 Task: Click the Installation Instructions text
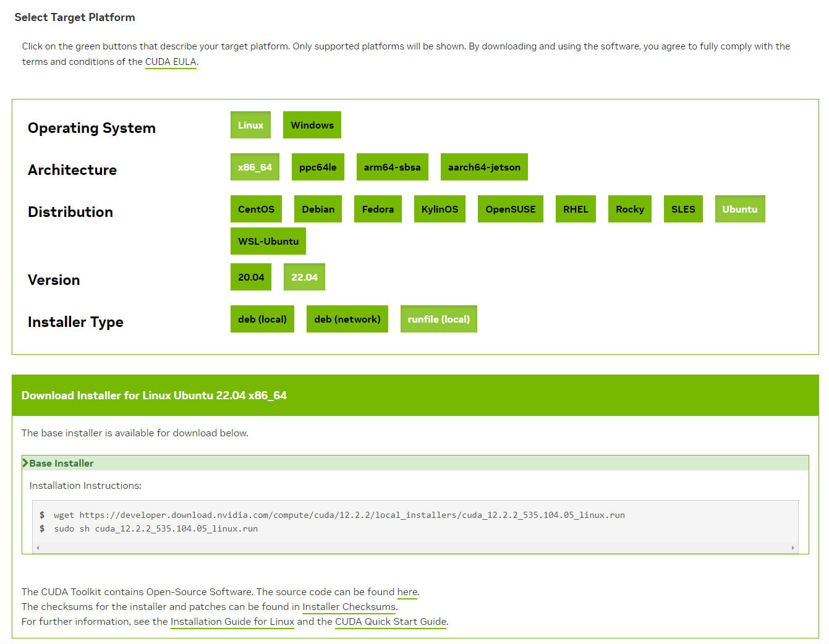[x=85, y=486]
